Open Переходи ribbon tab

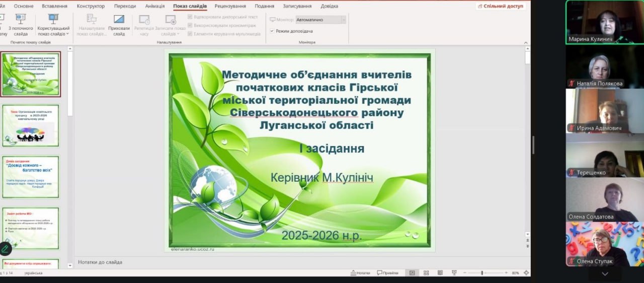click(125, 6)
